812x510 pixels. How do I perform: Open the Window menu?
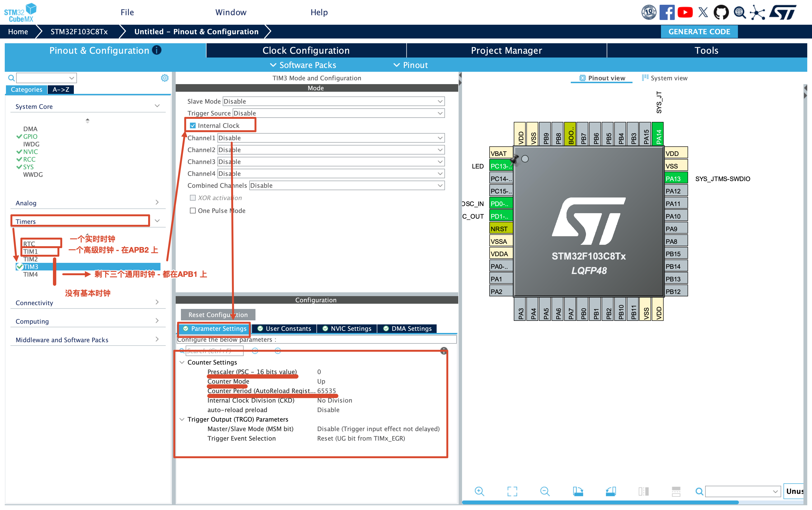pyautogui.click(x=231, y=12)
